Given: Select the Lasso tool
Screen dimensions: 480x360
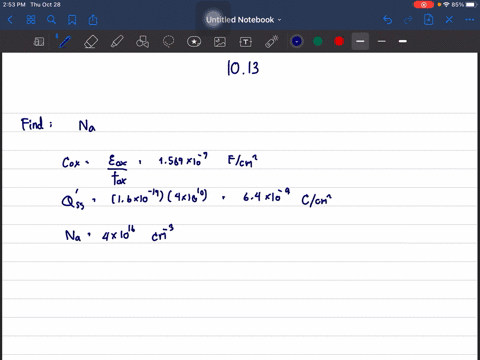Looking at the screenshot, I should [168, 42].
